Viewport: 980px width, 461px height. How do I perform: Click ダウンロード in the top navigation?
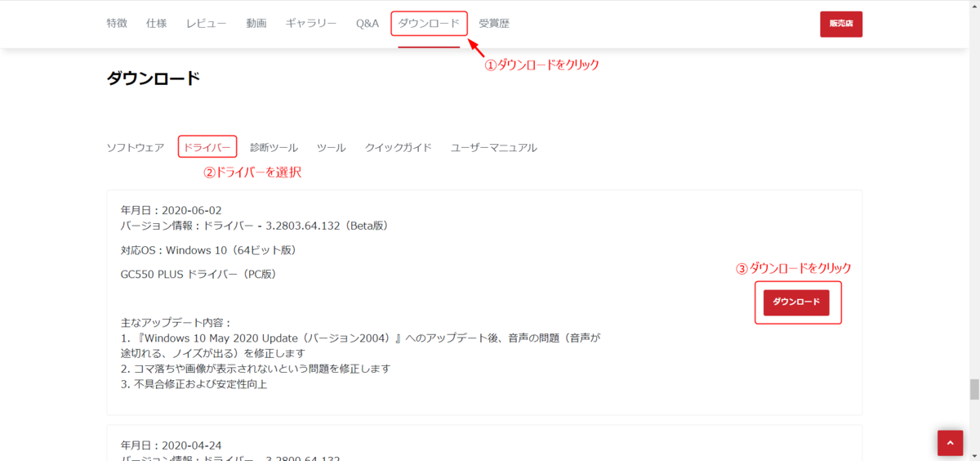429,24
